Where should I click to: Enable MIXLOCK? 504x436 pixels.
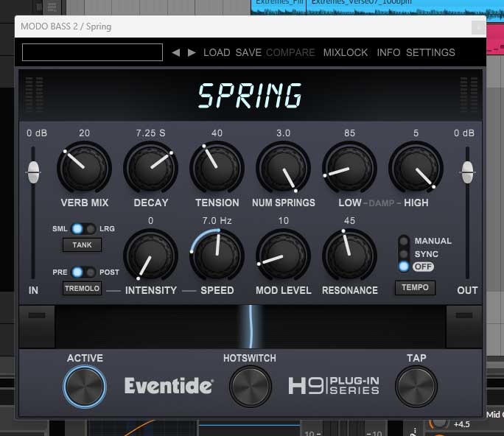click(x=346, y=52)
